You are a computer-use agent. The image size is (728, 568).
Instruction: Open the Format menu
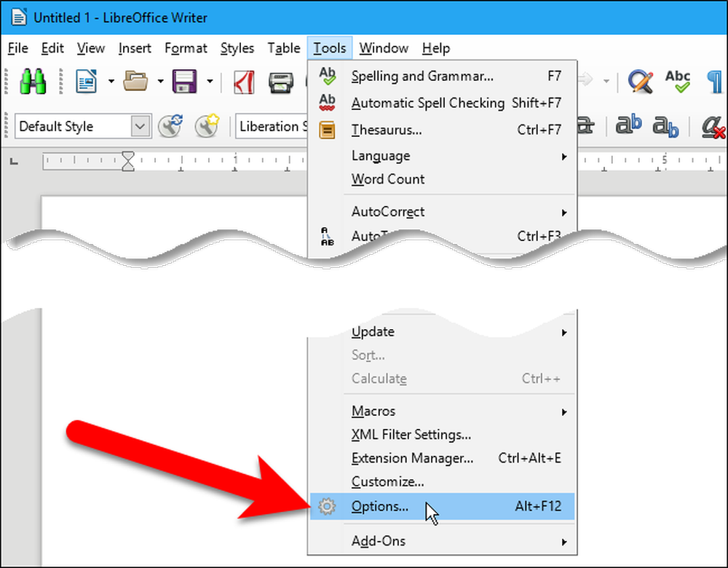pyautogui.click(x=186, y=48)
